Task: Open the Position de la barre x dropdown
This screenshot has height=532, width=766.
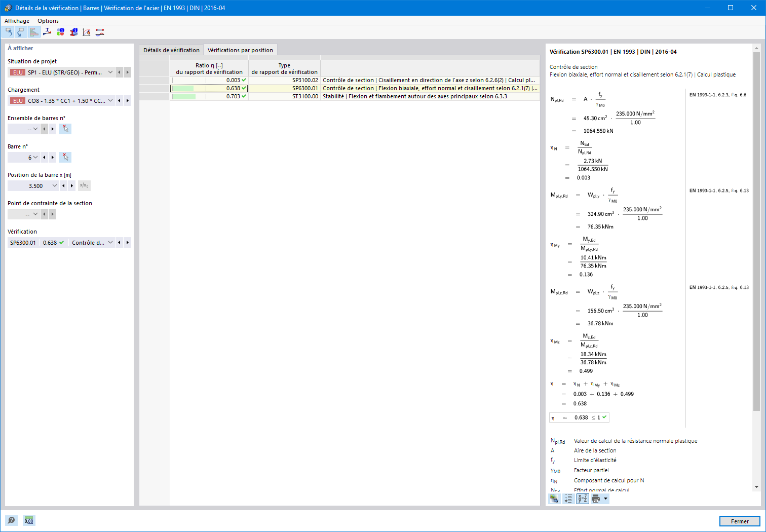Action: pyautogui.click(x=55, y=186)
